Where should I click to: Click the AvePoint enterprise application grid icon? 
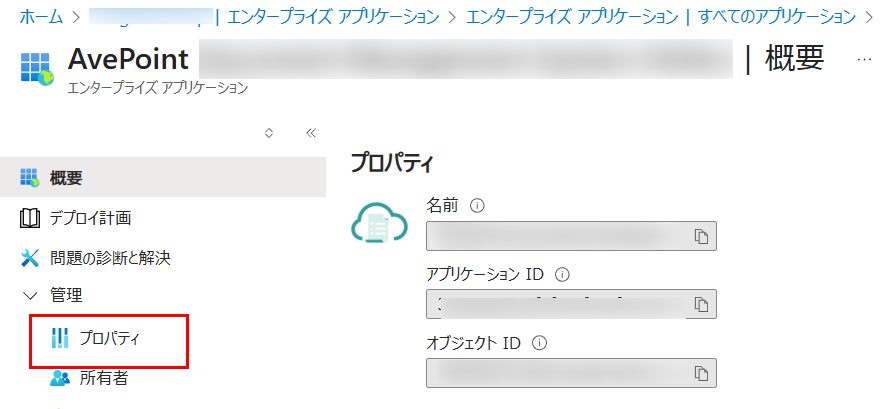click(37, 69)
